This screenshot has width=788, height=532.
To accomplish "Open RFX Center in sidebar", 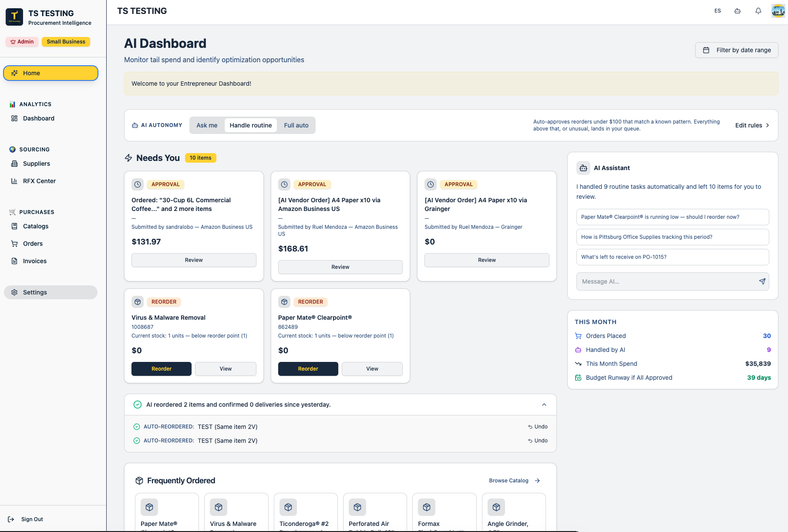I will click(51, 181).
